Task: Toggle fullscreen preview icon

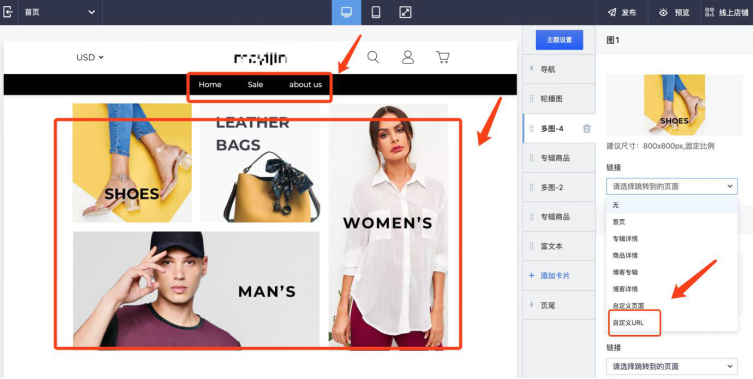Action: click(x=405, y=12)
